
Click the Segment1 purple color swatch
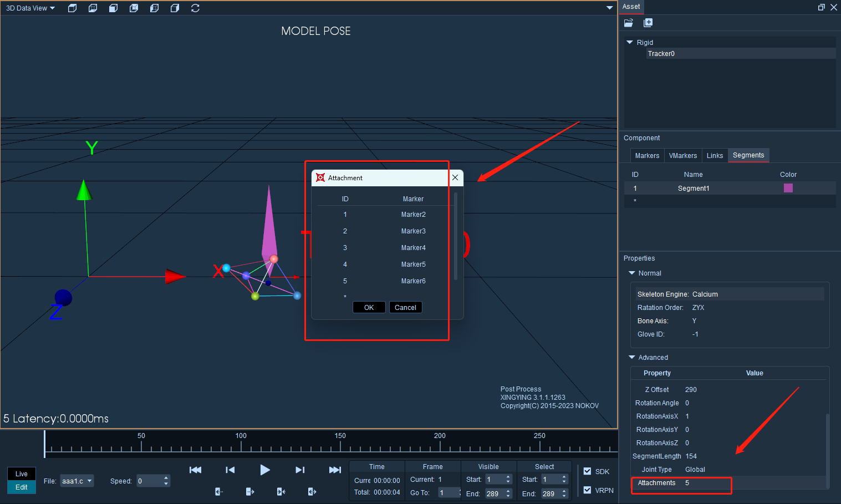click(x=788, y=188)
